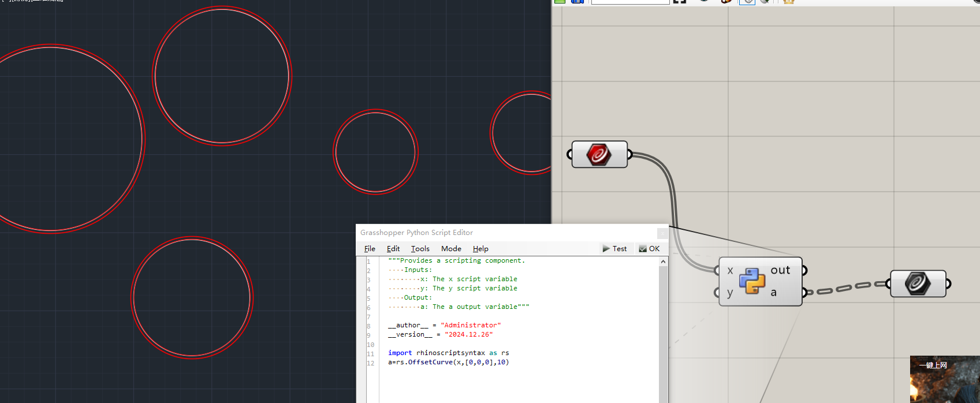Click the 一键上网 thumbnail popup
Screen dimensions: 980x403
pyautogui.click(x=944, y=379)
